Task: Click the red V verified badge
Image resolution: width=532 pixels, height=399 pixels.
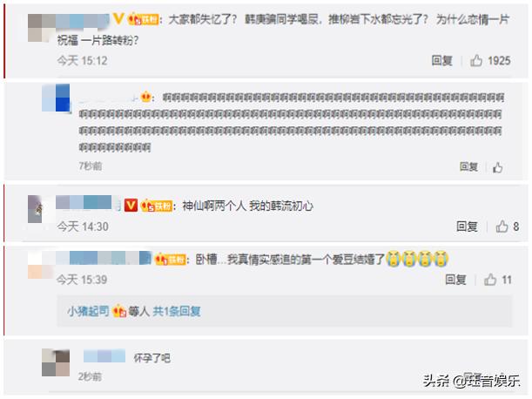Action: (131, 205)
